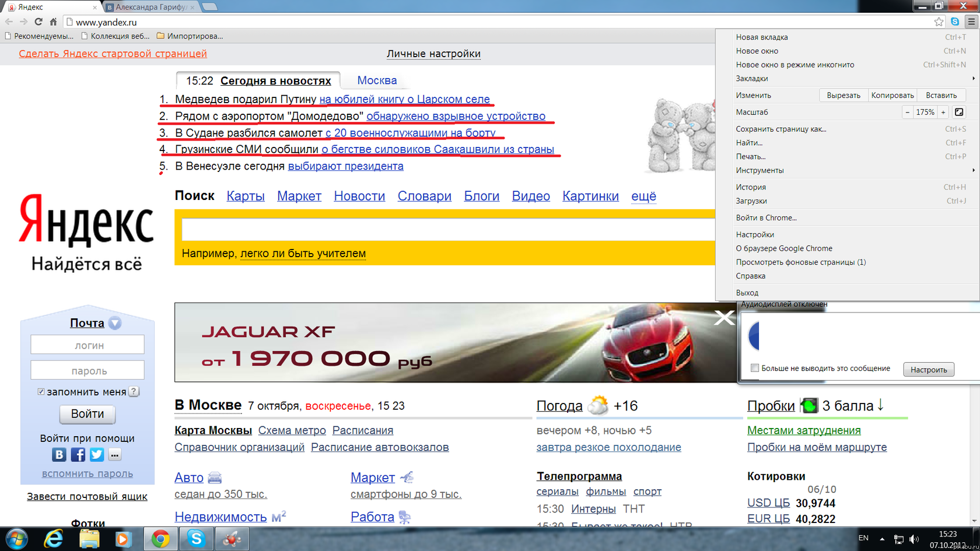This screenshot has height=551, width=980.
Task: Choose "Новое окно в режиме инкогнито" menu item
Action: pos(794,65)
